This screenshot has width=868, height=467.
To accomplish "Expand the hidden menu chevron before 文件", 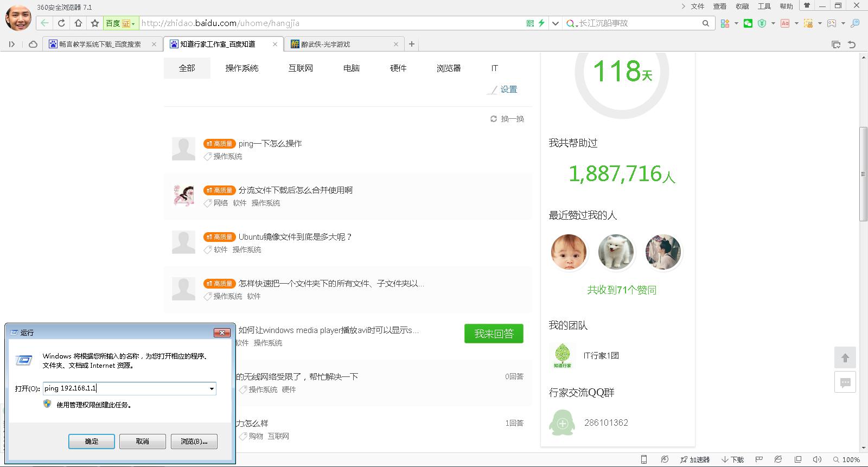I will click(683, 7).
